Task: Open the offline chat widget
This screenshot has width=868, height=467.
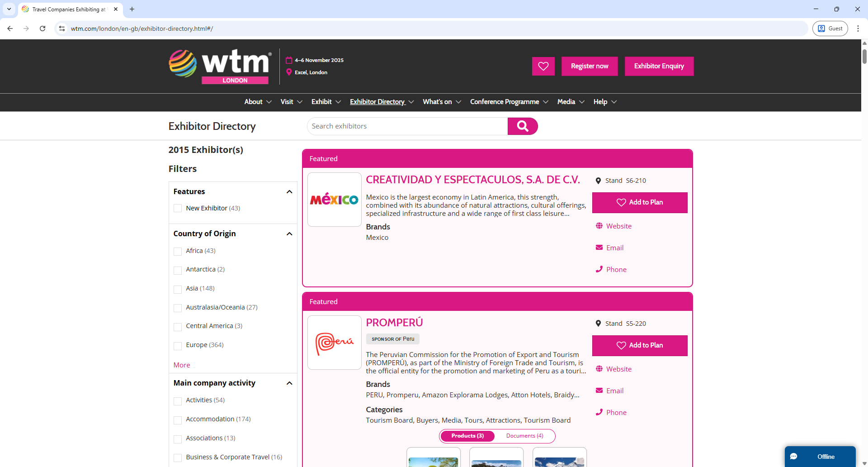Action: click(819, 457)
